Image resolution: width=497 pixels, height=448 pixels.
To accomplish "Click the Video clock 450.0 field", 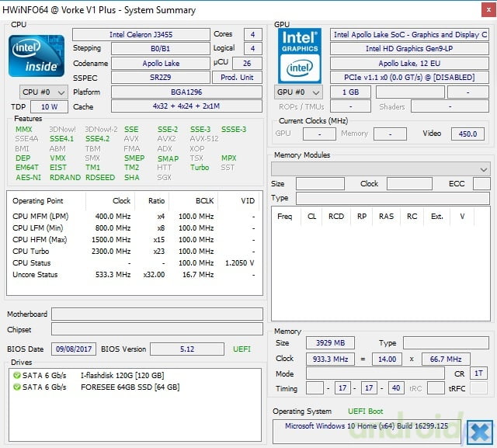I will click(x=467, y=134).
